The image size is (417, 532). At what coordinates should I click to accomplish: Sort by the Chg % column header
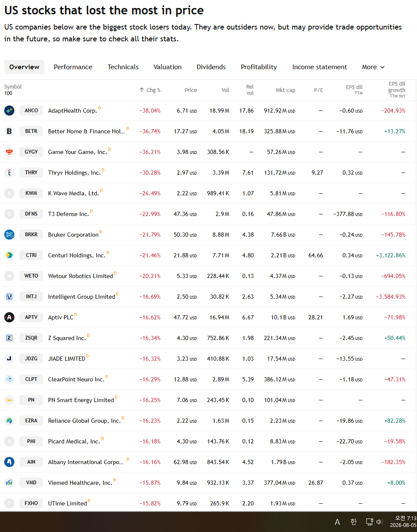point(150,90)
